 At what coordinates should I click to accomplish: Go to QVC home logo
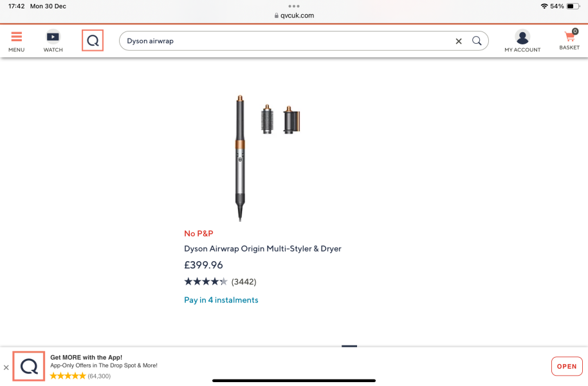point(93,41)
